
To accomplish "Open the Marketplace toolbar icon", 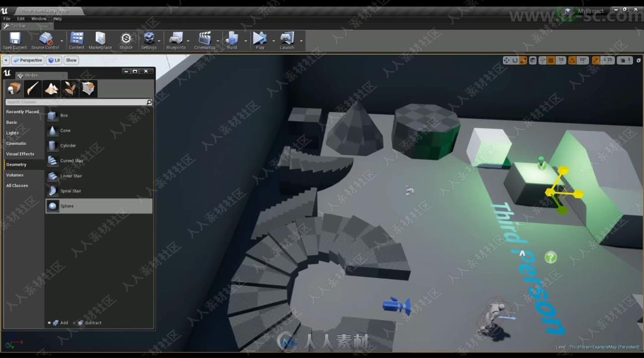I will pyautogui.click(x=100, y=38).
